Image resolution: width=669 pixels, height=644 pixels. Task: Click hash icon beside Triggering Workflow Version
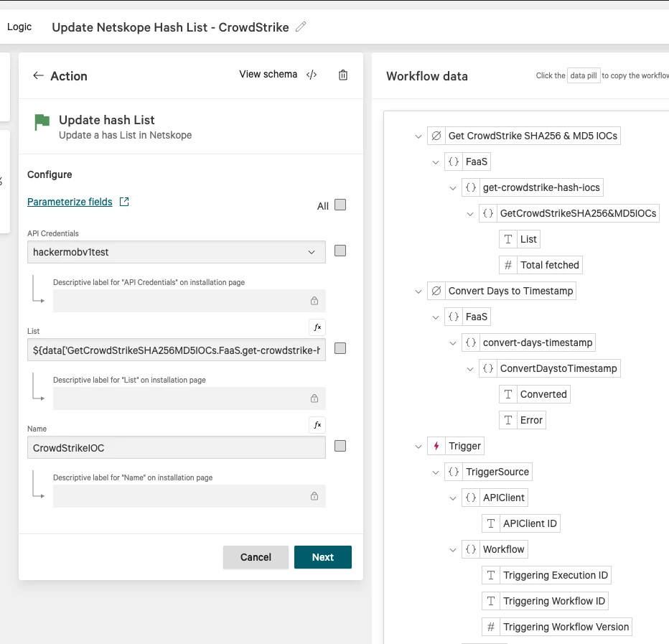coord(491,627)
